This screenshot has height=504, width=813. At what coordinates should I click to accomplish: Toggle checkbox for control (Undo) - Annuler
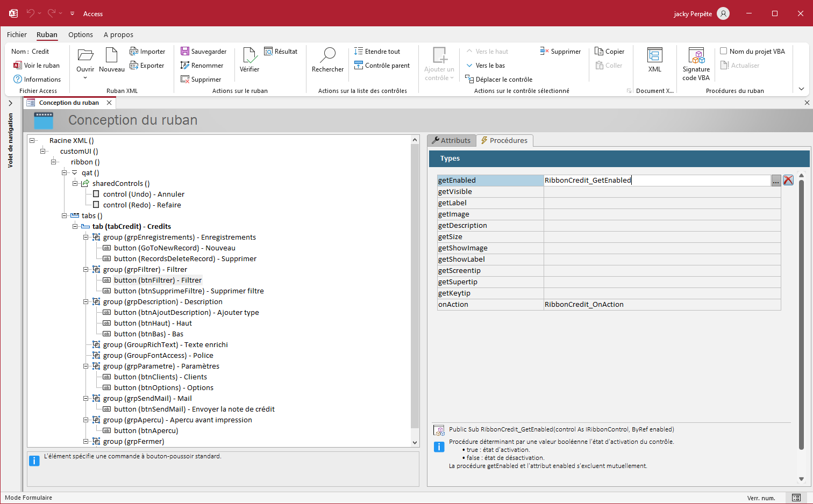[96, 194]
